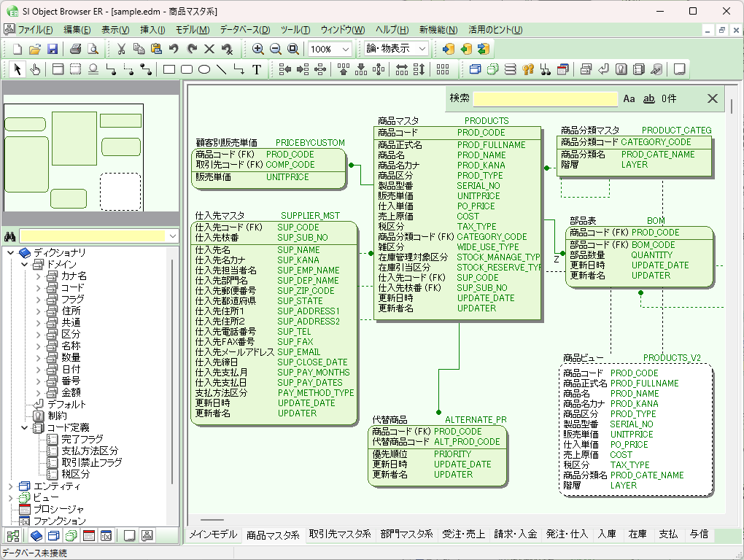Click the zoom out magnifier icon
The height and width of the screenshot is (560, 744).
[x=276, y=49]
